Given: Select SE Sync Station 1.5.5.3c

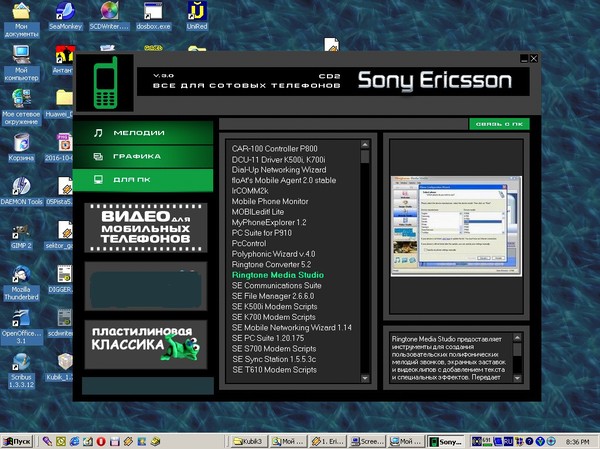Looking at the screenshot, I should pos(274,359).
